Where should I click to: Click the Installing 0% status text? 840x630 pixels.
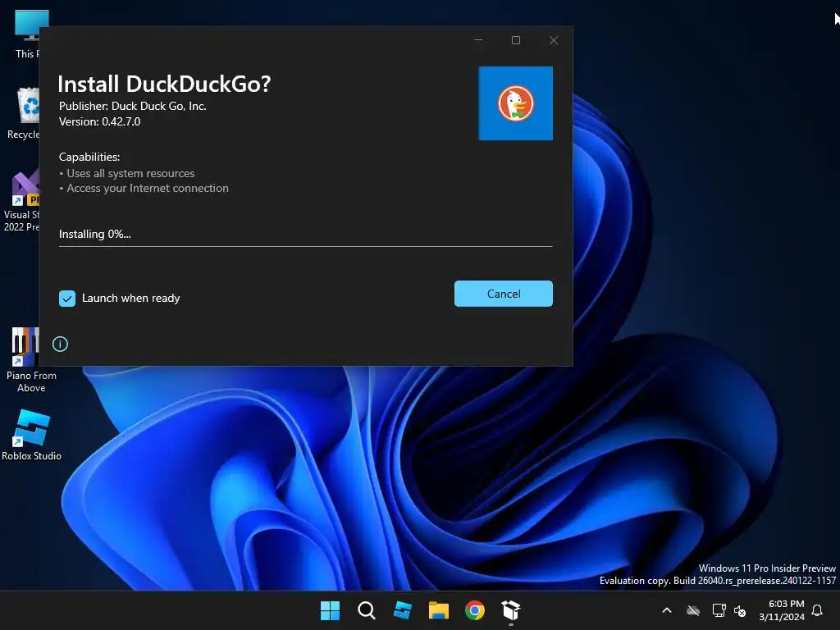point(95,234)
